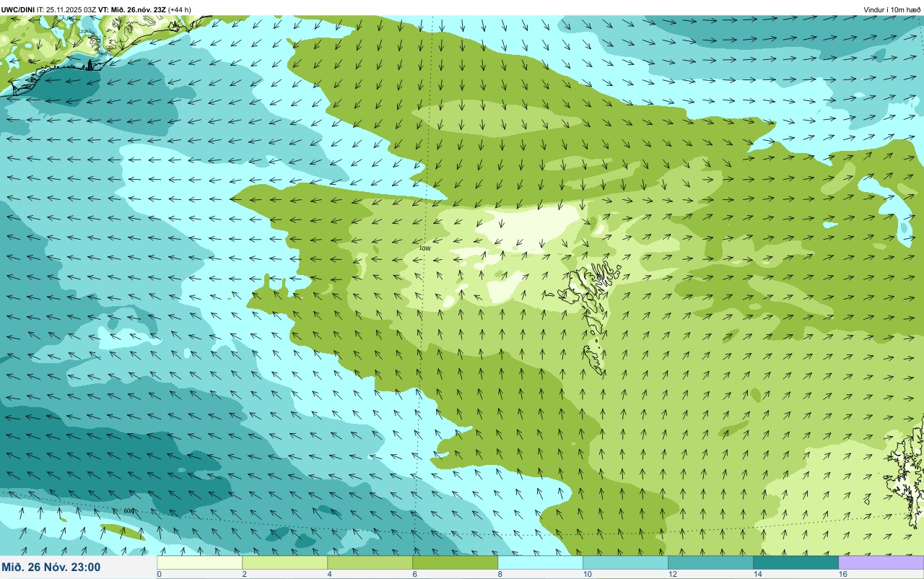Click the 'Vindur í 10m hæð' title

pyautogui.click(x=892, y=9)
